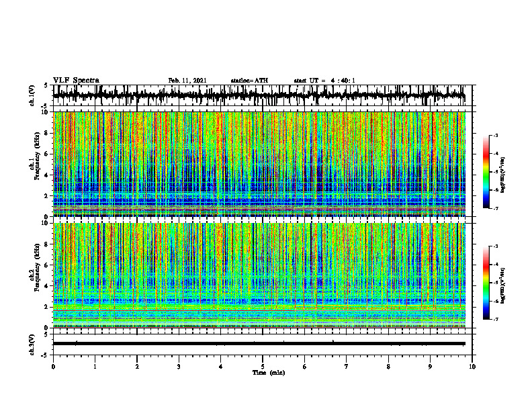Click the "VLF Spectra" plot title

pos(76,81)
